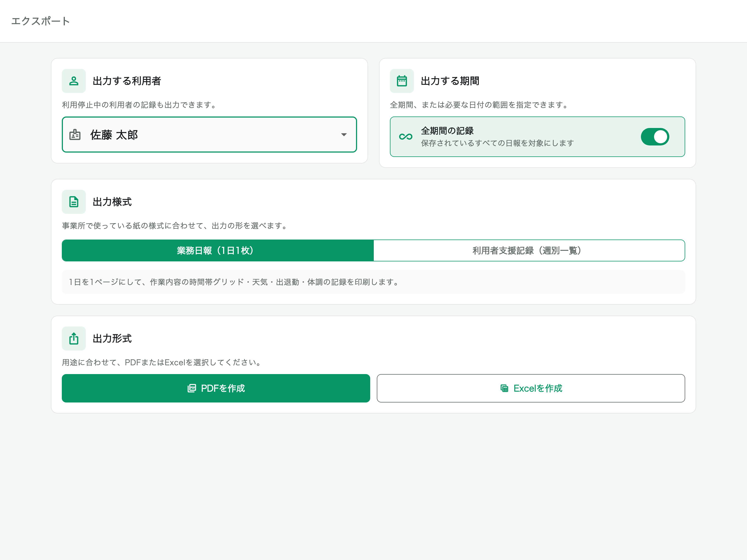Click the person icon beside 出力する利用者
The width and height of the screenshot is (747, 560).
(74, 81)
